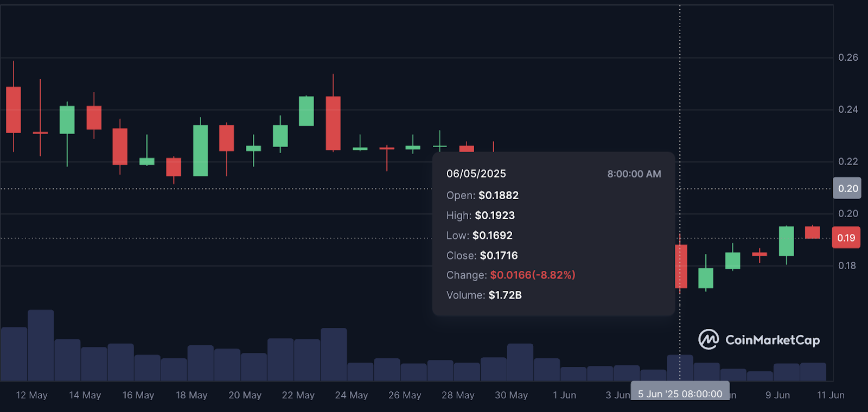Click the tallest volume bar near 12 May
Viewport: 868px width, 412px height.
(41, 345)
